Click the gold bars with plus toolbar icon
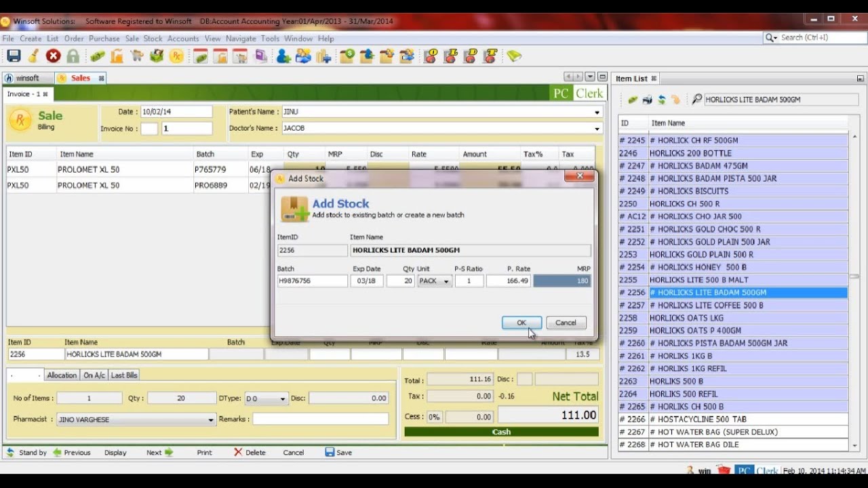 coord(324,56)
